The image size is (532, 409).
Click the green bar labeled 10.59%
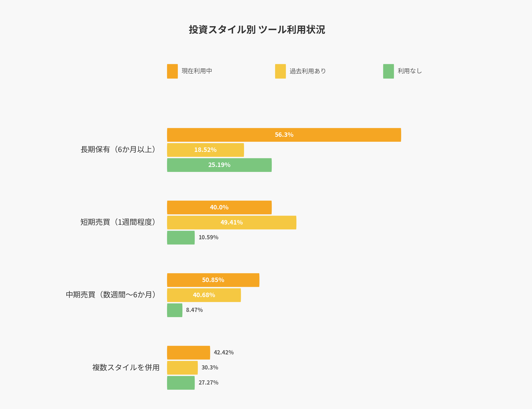(x=181, y=238)
